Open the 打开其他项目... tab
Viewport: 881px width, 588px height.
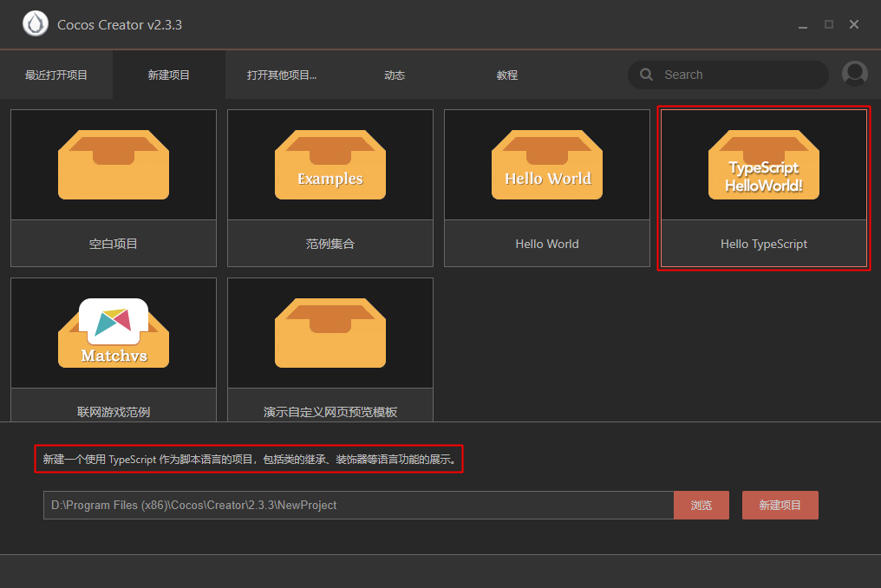[282, 75]
